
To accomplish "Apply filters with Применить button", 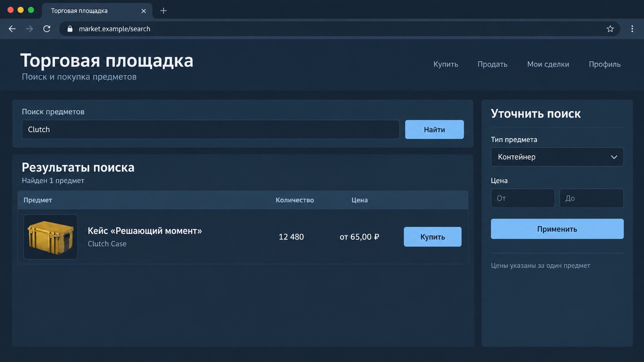I will (x=557, y=229).
